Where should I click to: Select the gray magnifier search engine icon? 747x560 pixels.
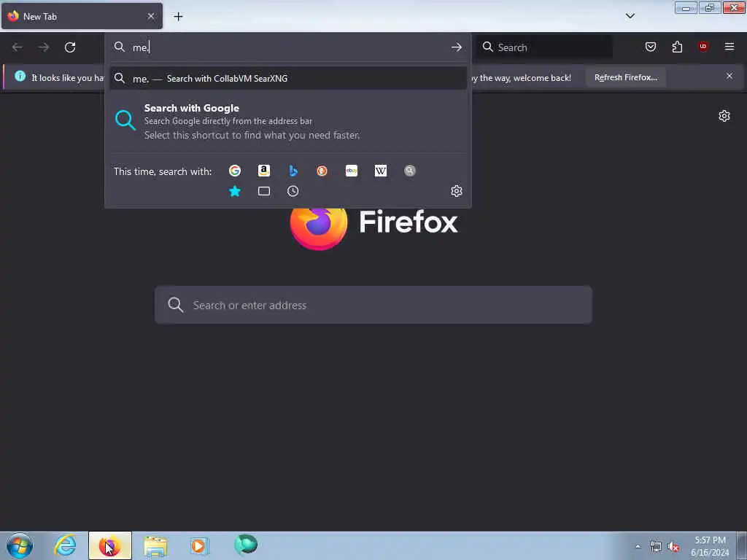pyautogui.click(x=410, y=171)
